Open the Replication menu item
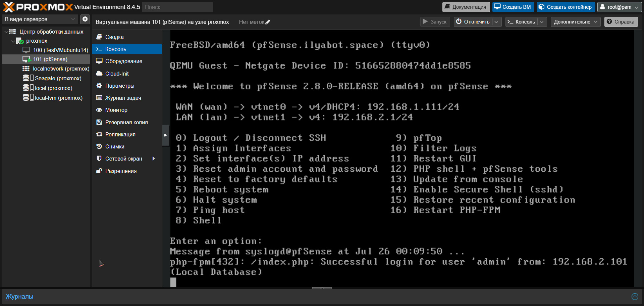644x306 pixels. [x=127, y=134]
